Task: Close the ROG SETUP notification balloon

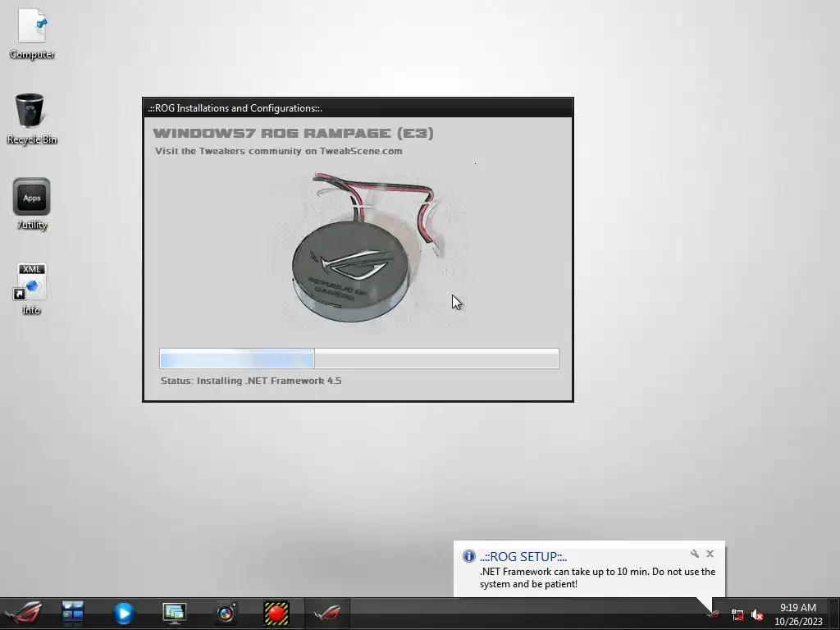Action: pos(710,554)
